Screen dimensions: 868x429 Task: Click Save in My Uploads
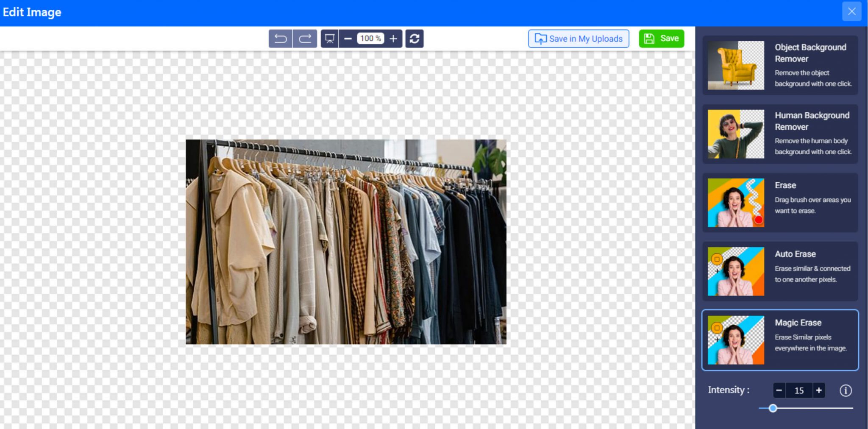[578, 39]
